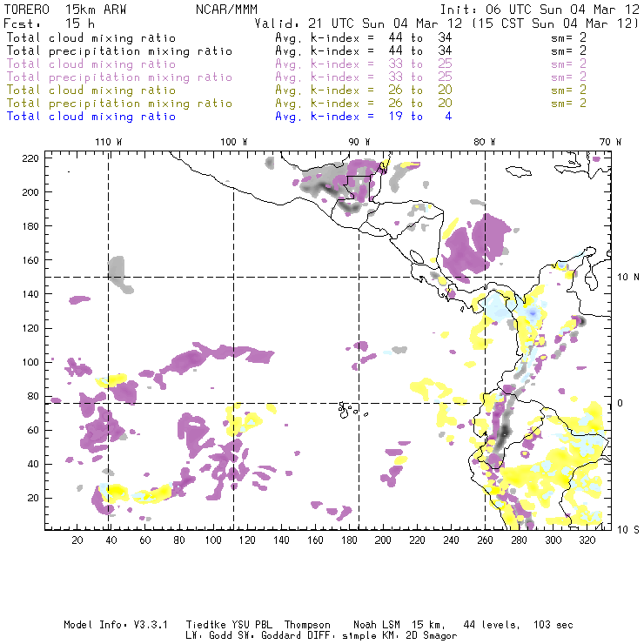Click the olive 'Total cloud mixing ratio' legend line
Viewport: 644px width, 644px height.
[91, 91]
